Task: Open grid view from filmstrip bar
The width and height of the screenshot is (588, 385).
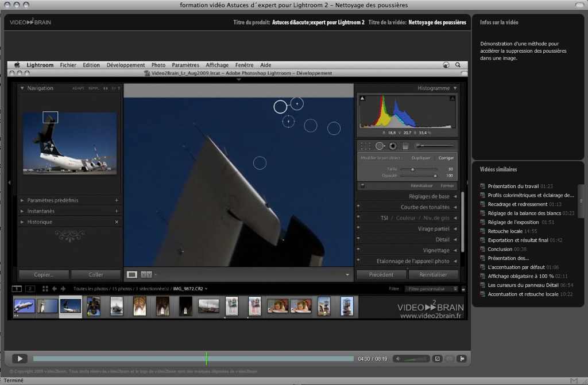Action: tap(45, 289)
